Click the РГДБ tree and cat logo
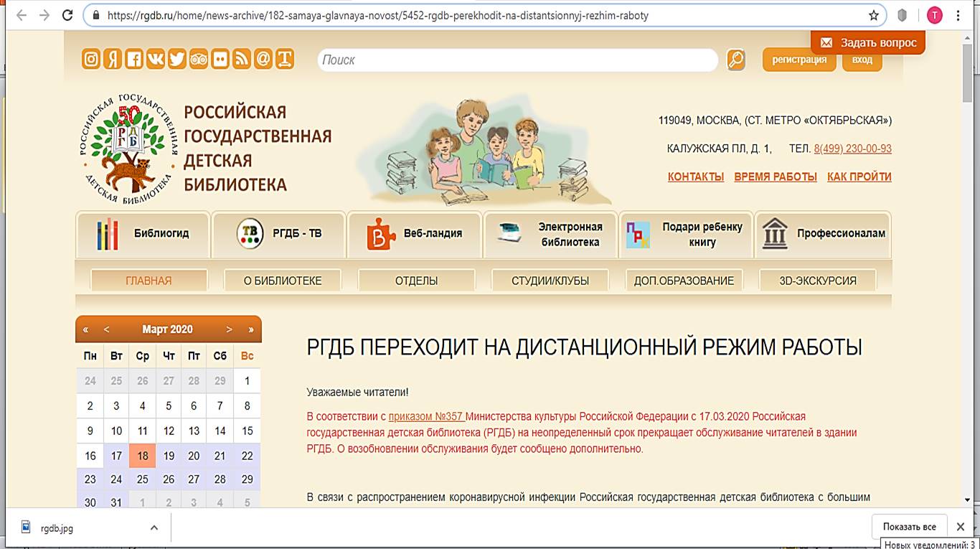 click(x=129, y=149)
